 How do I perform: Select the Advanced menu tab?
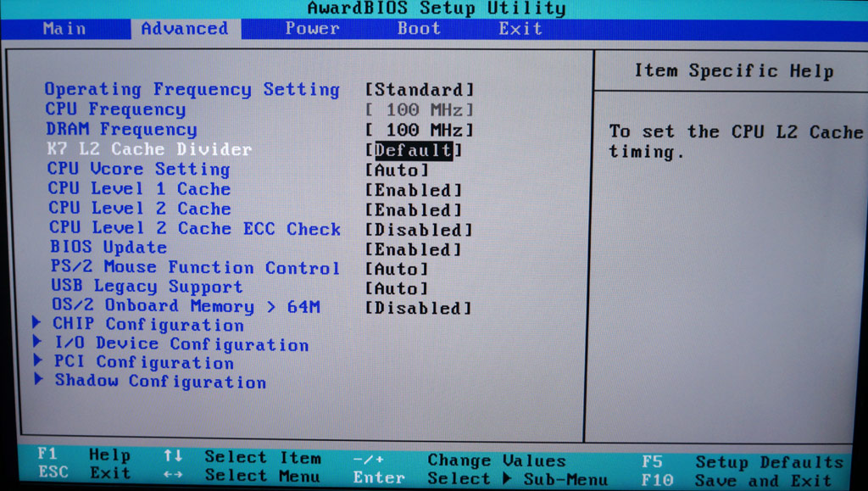185,29
